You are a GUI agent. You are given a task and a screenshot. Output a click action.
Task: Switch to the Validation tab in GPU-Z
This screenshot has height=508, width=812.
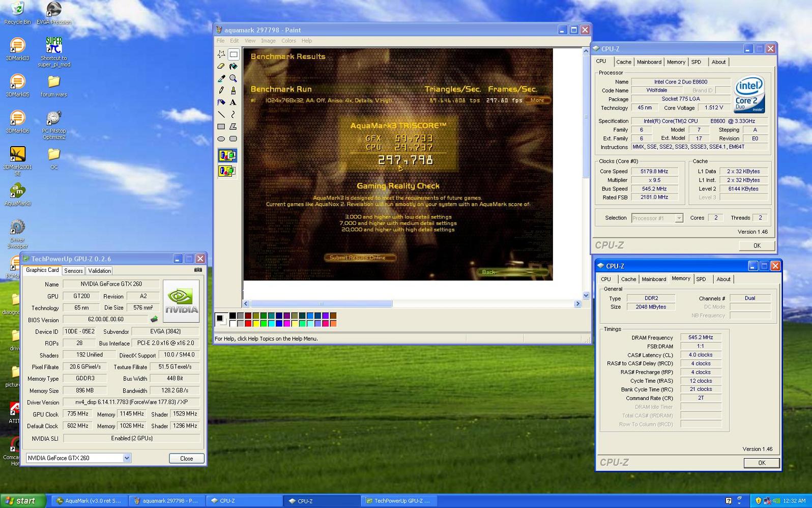pos(99,271)
